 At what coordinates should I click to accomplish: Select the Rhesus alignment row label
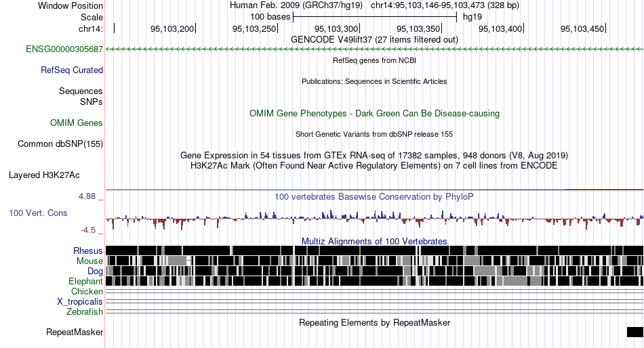(88, 251)
